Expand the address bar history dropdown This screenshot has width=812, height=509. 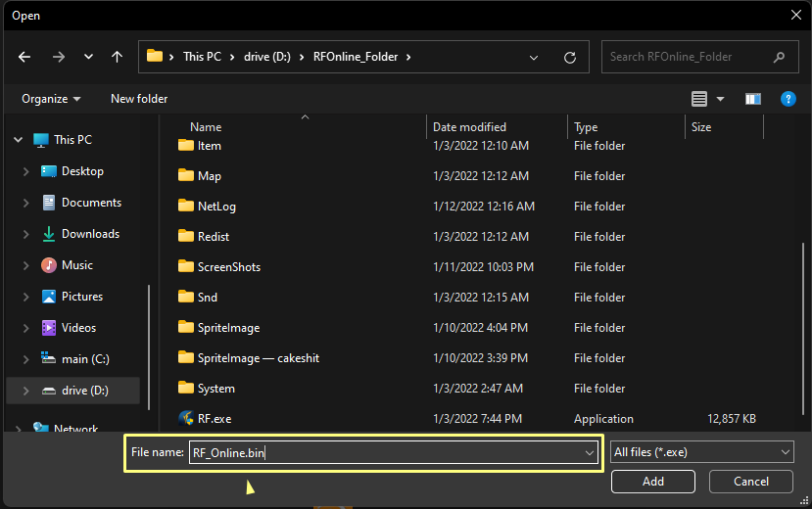(x=534, y=57)
